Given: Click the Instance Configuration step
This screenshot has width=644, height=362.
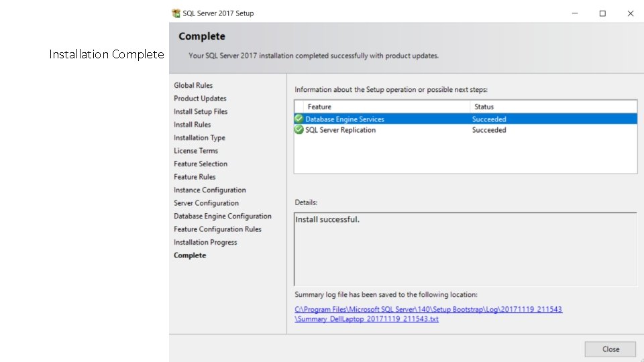Looking at the screenshot, I should (x=209, y=190).
